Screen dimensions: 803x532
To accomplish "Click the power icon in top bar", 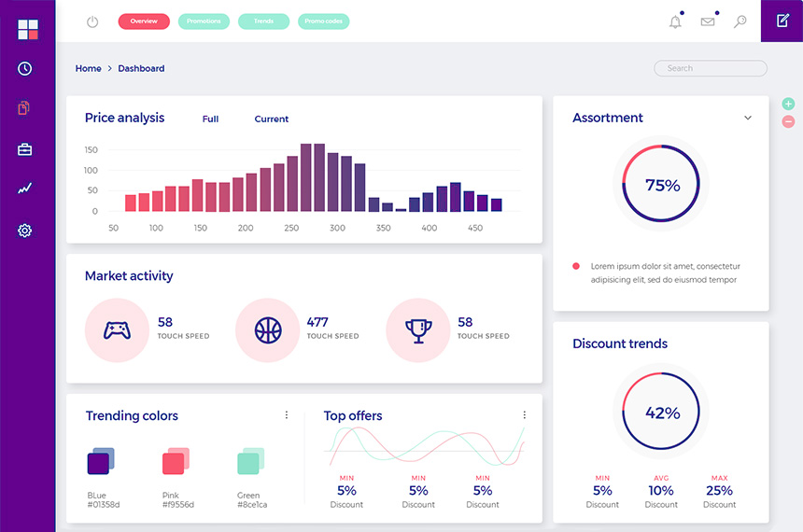I will tap(92, 21).
